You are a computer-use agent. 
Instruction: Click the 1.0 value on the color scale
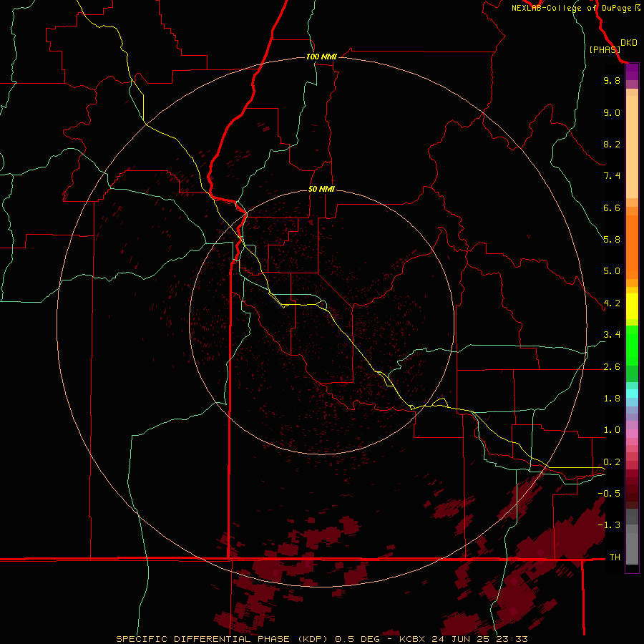(x=612, y=430)
